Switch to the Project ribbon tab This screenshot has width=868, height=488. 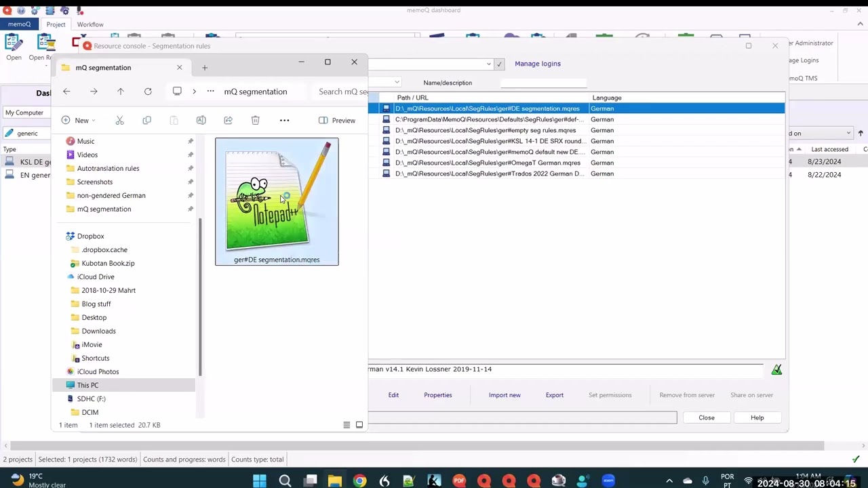[56, 24]
